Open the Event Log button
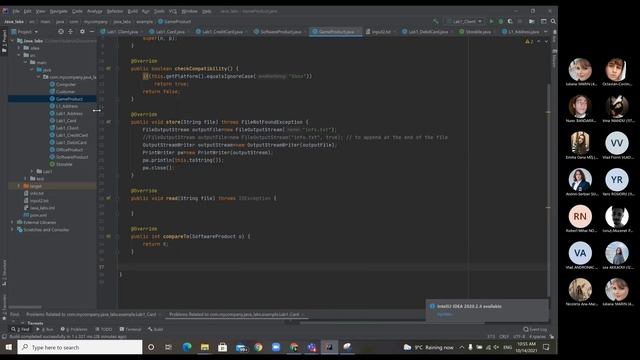The image size is (640, 360). (x=535, y=329)
